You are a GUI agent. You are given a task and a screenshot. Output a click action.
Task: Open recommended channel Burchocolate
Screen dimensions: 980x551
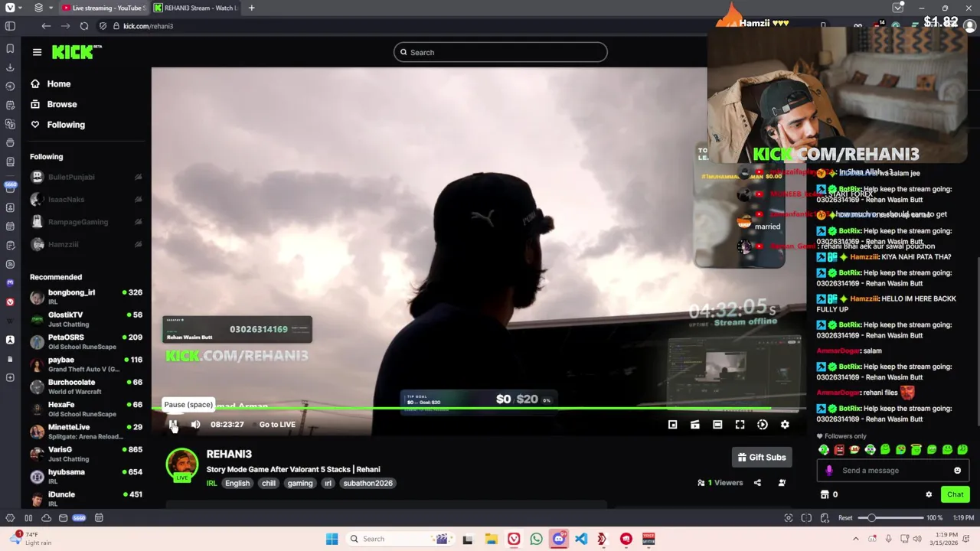[86, 386]
